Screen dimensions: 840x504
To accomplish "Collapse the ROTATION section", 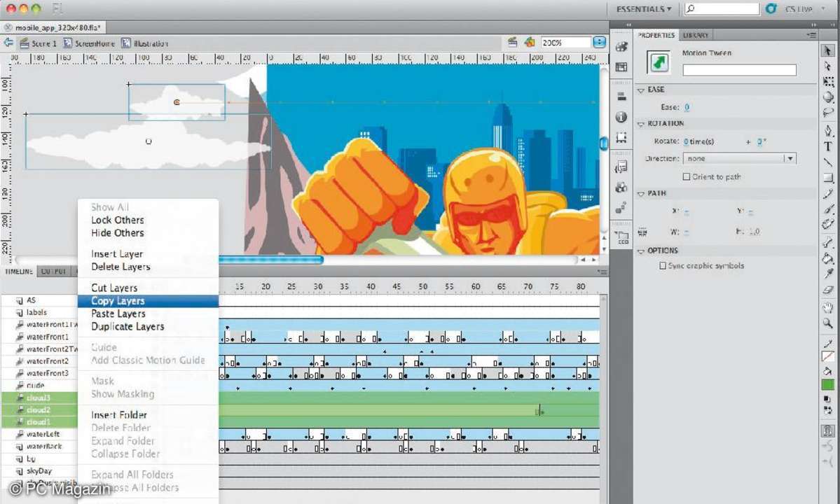I will pos(641,124).
